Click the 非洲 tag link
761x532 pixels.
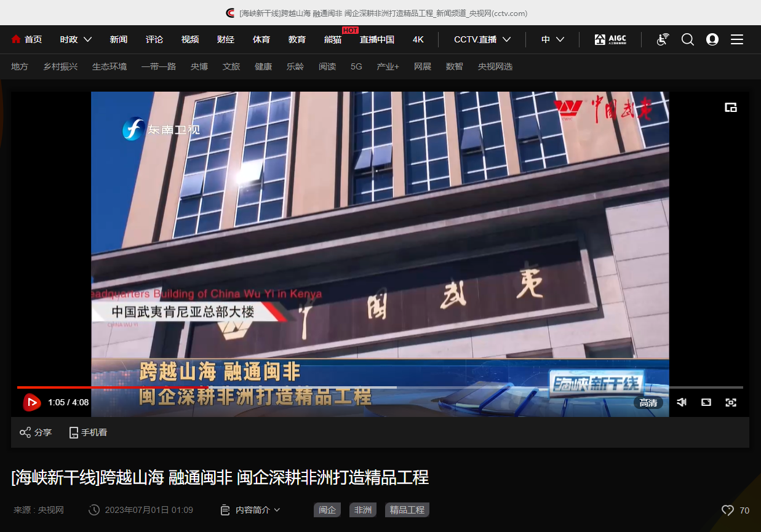pos(363,510)
